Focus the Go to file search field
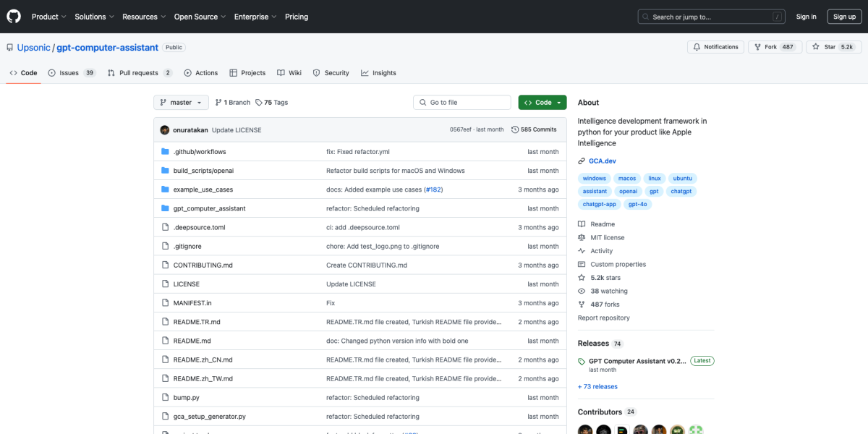868x434 pixels. click(462, 103)
